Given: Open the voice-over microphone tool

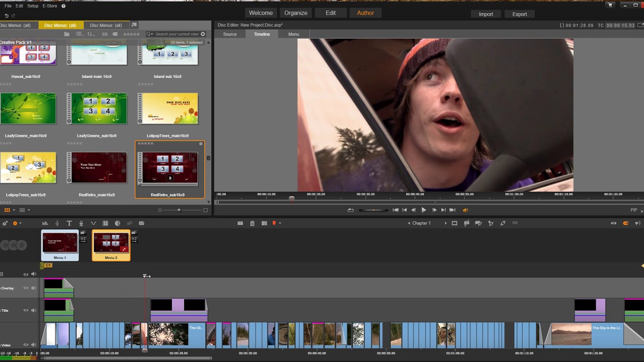Looking at the screenshot, I should [81, 223].
